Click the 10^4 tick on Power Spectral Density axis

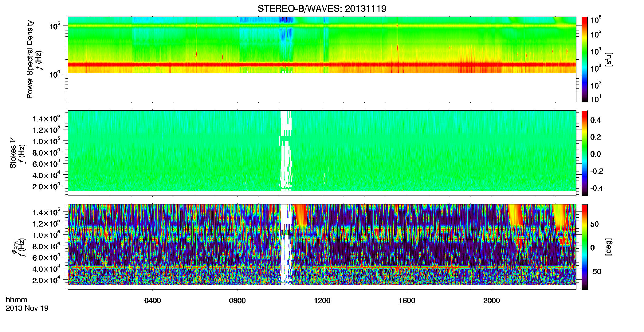pyautogui.click(x=55, y=74)
